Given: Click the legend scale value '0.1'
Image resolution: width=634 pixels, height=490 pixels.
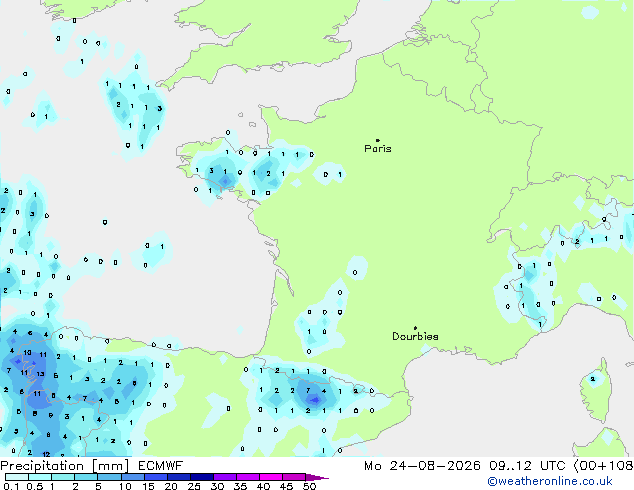Looking at the screenshot, I should (x=11, y=486).
